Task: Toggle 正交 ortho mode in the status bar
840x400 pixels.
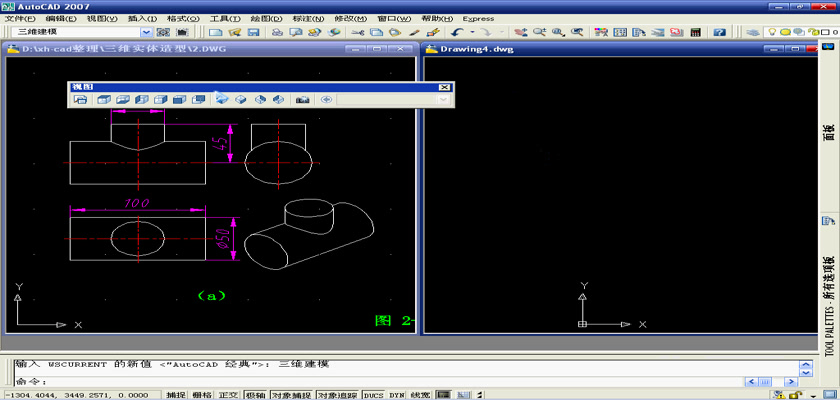Action: tap(228, 395)
